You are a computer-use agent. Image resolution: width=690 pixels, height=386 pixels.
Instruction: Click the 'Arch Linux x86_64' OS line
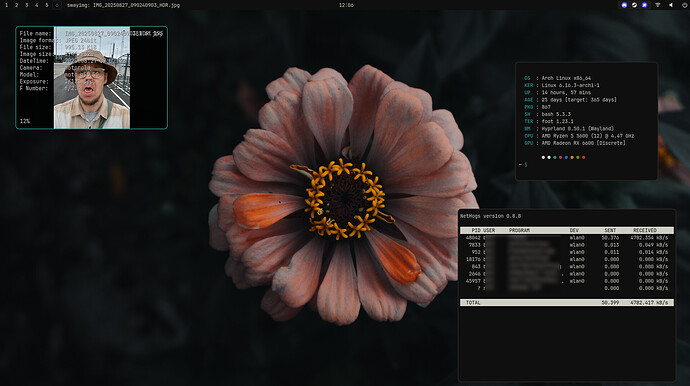point(566,78)
